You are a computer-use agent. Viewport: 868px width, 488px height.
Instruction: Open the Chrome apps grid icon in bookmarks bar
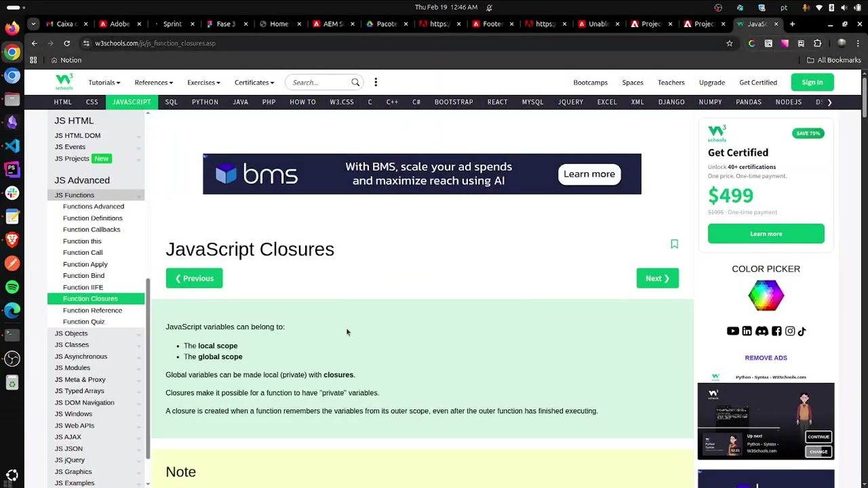click(x=33, y=60)
